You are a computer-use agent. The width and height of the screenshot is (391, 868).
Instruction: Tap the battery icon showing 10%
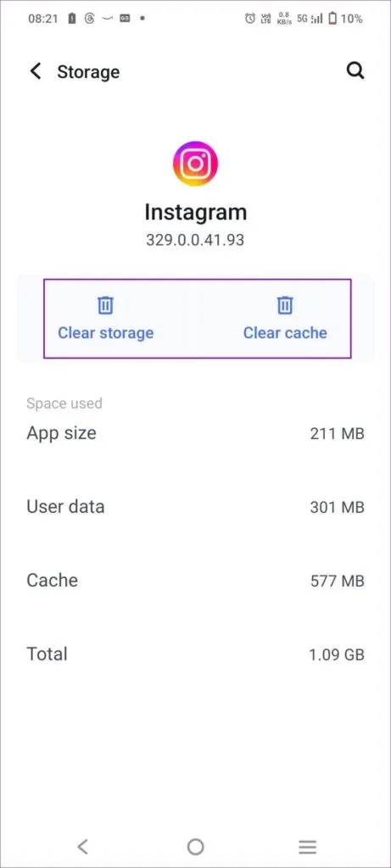click(332, 19)
